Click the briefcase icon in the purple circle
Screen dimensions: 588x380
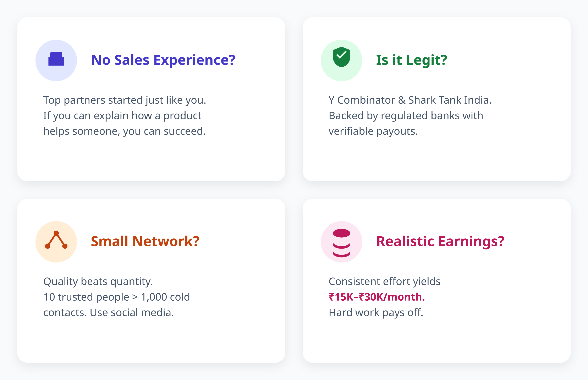click(x=56, y=59)
